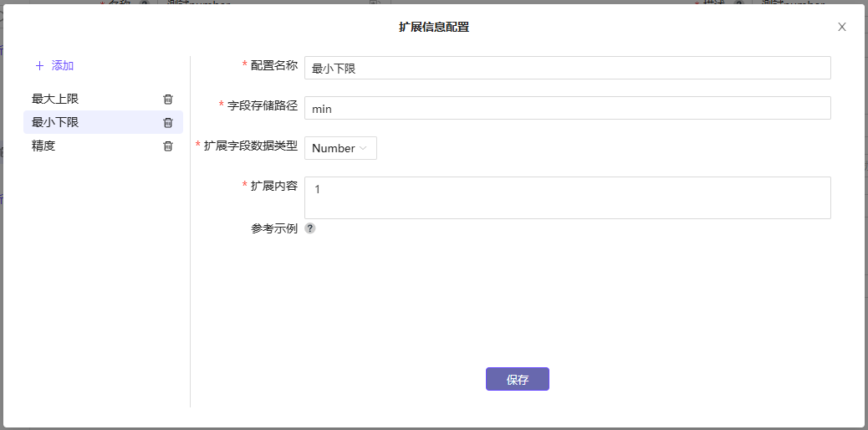The width and height of the screenshot is (868, 430).
Task: Focus the 字段存储路径 input containing min
Action: (x=568, y=108)
